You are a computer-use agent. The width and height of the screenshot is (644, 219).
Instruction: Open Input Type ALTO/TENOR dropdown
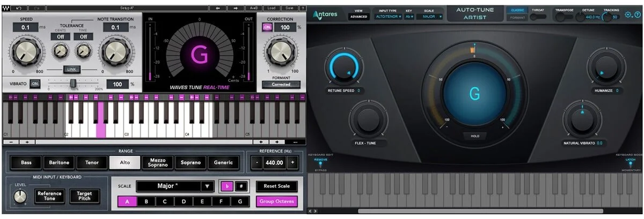387,17
